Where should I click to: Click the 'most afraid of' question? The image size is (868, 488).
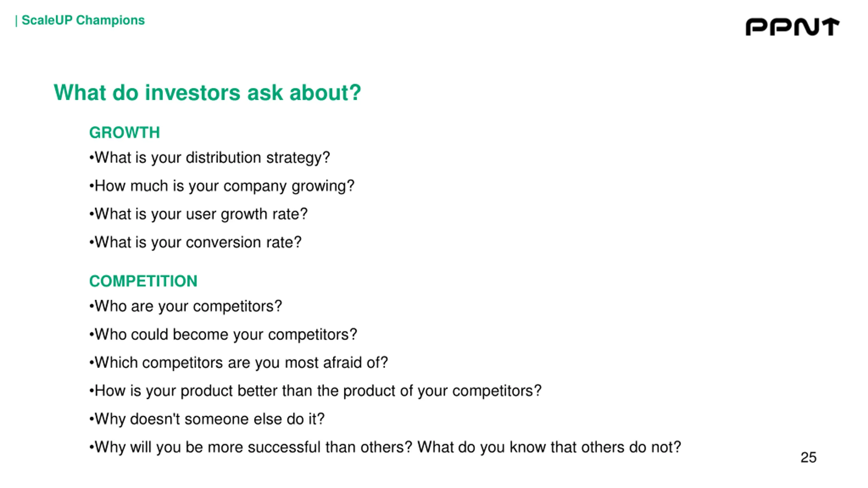pos(238,363)
